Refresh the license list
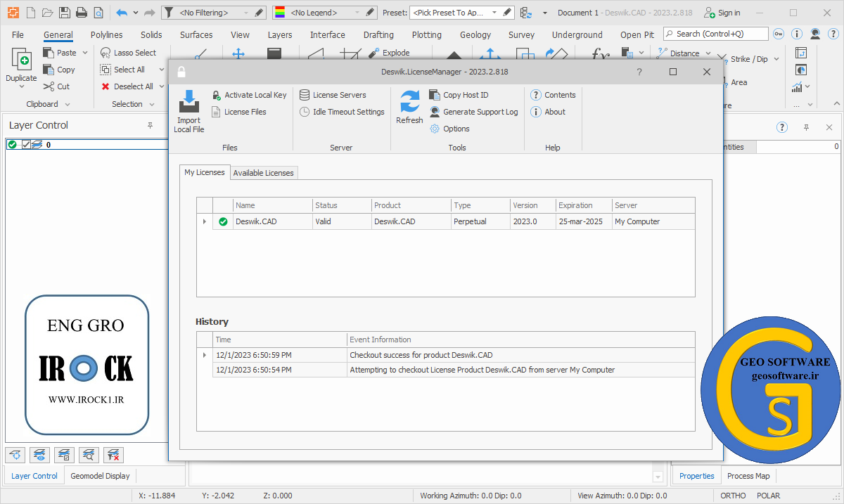Image resolution: width=844 pixels, height=504 pixels. pos(409,107)
